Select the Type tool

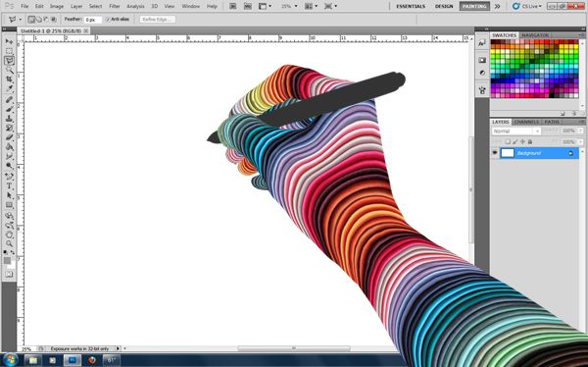coord(9,186)
